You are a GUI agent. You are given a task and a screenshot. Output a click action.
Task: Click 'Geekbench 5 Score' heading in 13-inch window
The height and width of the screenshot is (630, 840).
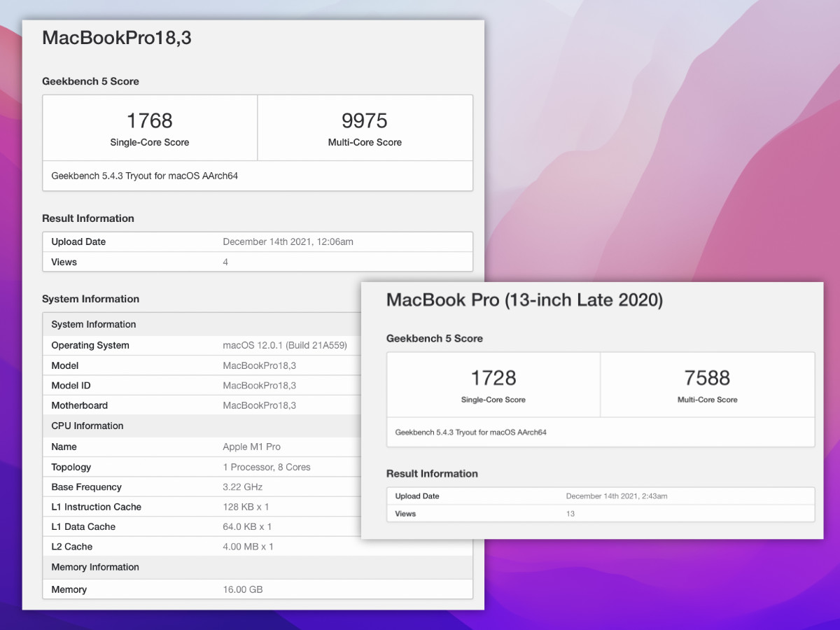point(435,338)
